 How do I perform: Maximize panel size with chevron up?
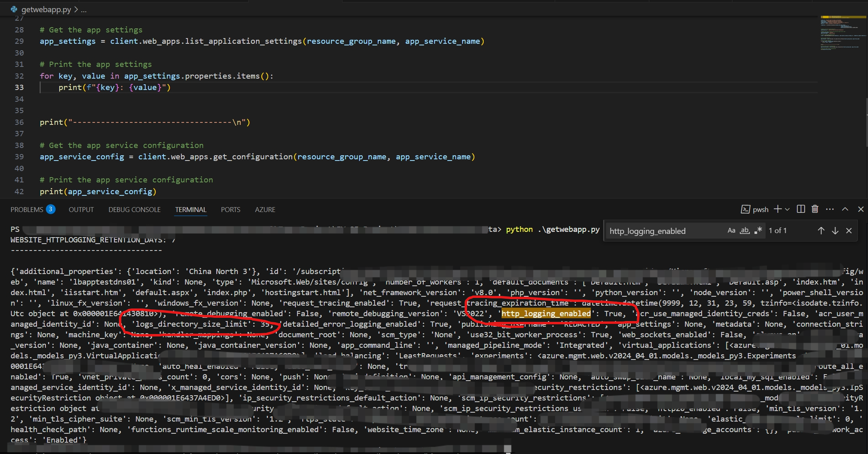click(x=845, y=209)
